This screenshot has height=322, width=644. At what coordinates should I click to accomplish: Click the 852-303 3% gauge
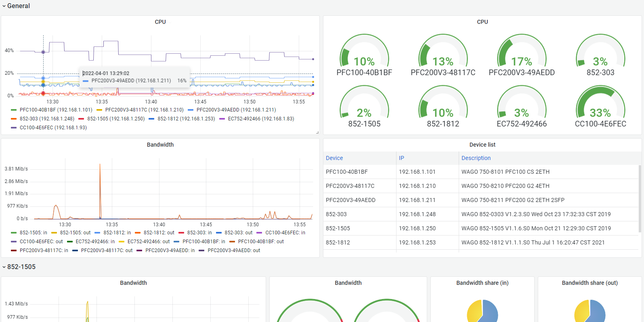click(600, 55)
